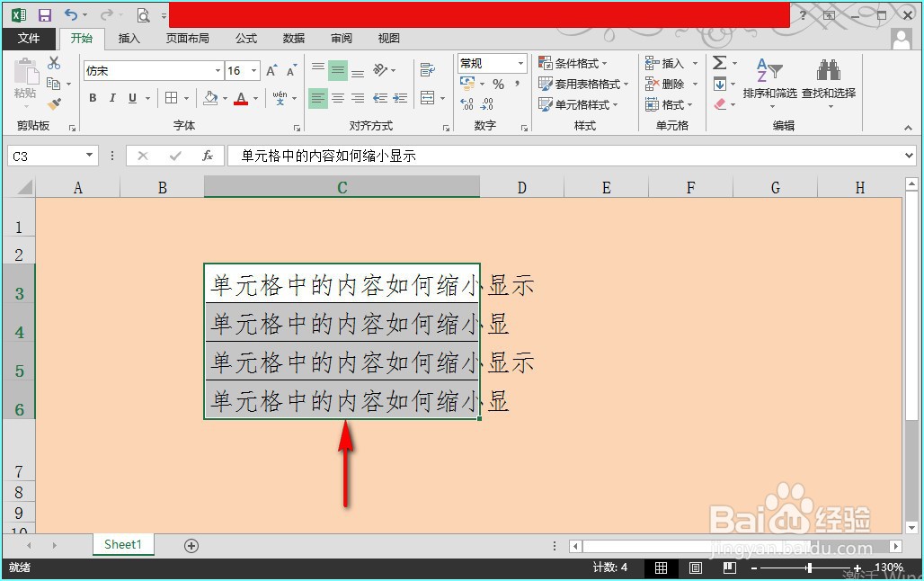
Task: Apply bold formatting to selected cells
Action: point(93,97)
